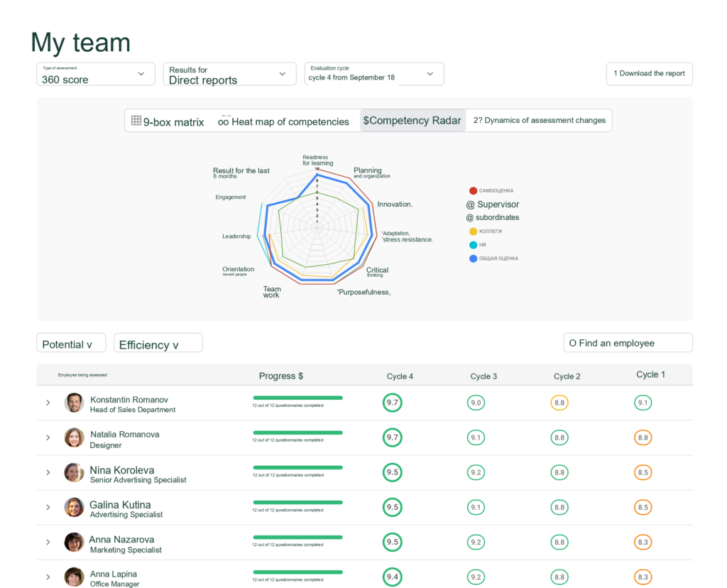Viewport: 727px width, 588px height.
Task: Click the Engagement axis label on radar
Action: pyautogui.click(x=231, y=197)
